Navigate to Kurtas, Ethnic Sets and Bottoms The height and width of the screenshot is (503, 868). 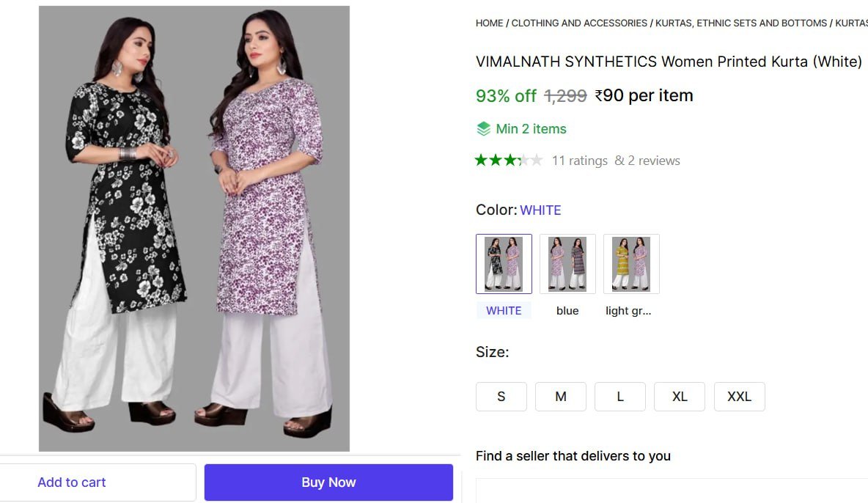click(741, 23)
